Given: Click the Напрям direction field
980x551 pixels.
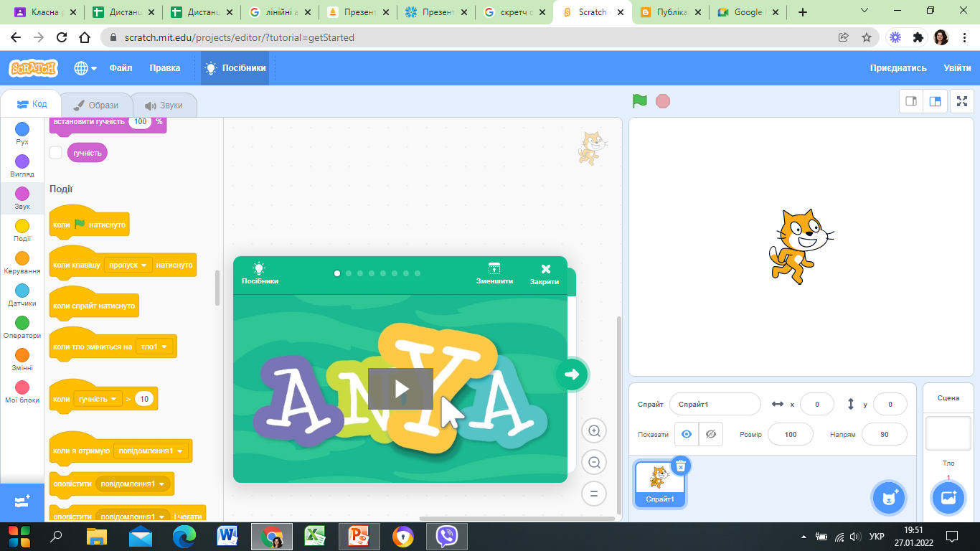Looking at the screenshot, I should click(x=885, y=434).
